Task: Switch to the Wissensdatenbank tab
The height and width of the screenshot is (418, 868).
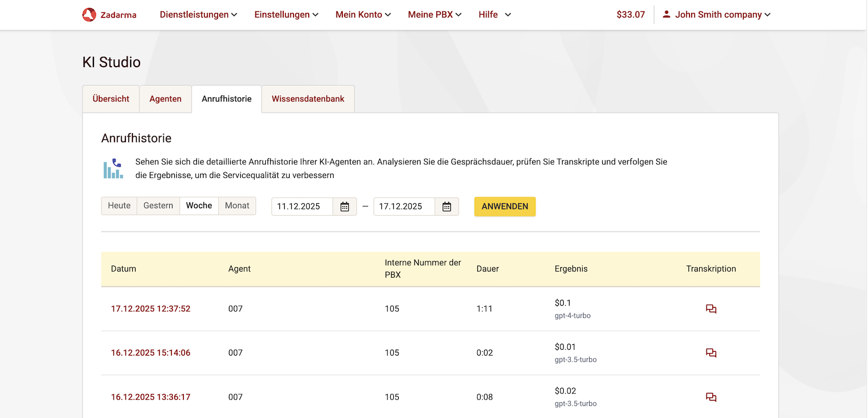Action: [308, 99]
